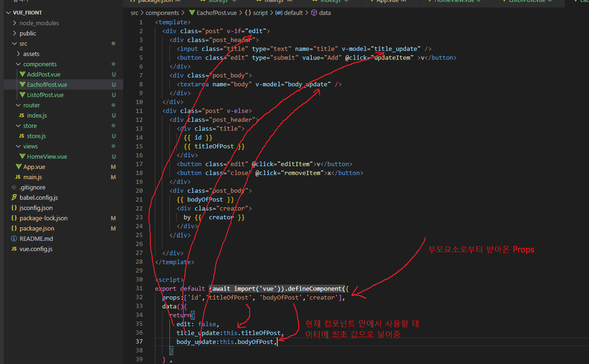Click the default breadcrumb
589x364 pixels.
293,13
